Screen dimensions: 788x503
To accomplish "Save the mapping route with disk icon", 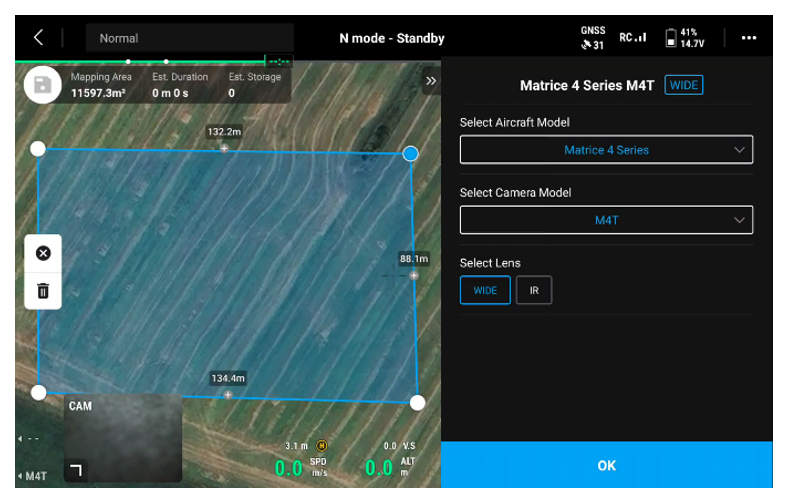I will click(42, 85).
